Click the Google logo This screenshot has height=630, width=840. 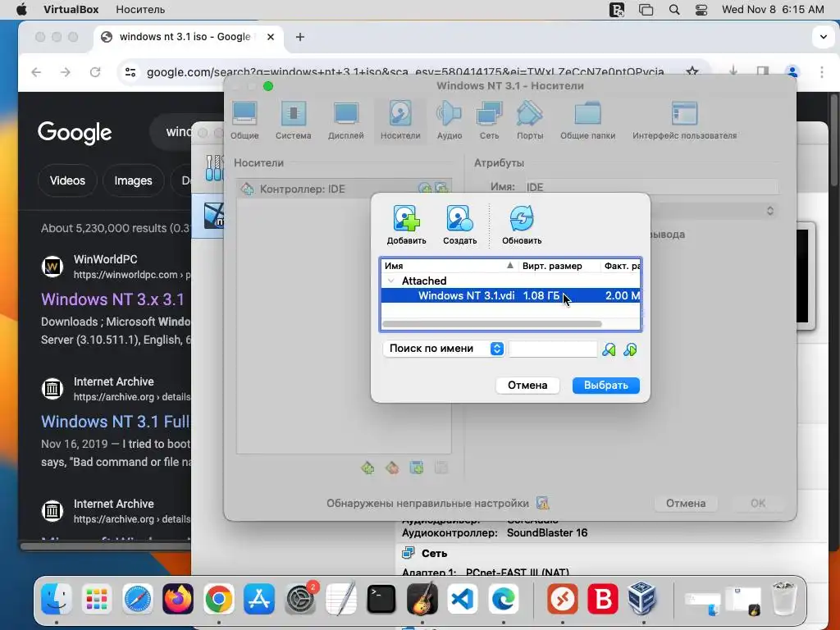(75, 132)
